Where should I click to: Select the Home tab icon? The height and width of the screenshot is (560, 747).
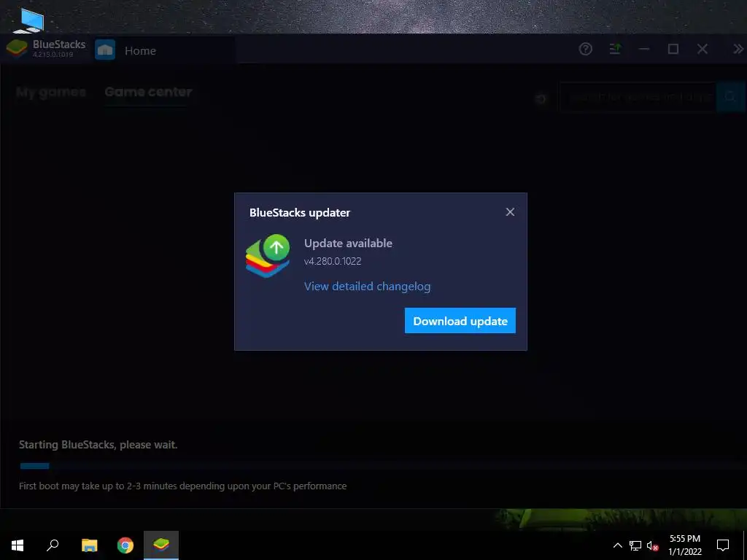[x=105, y=50]
